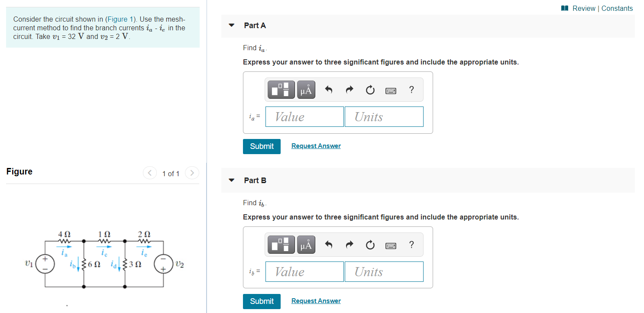
Task: Click the next figure arrow
Action: [192, 173]
